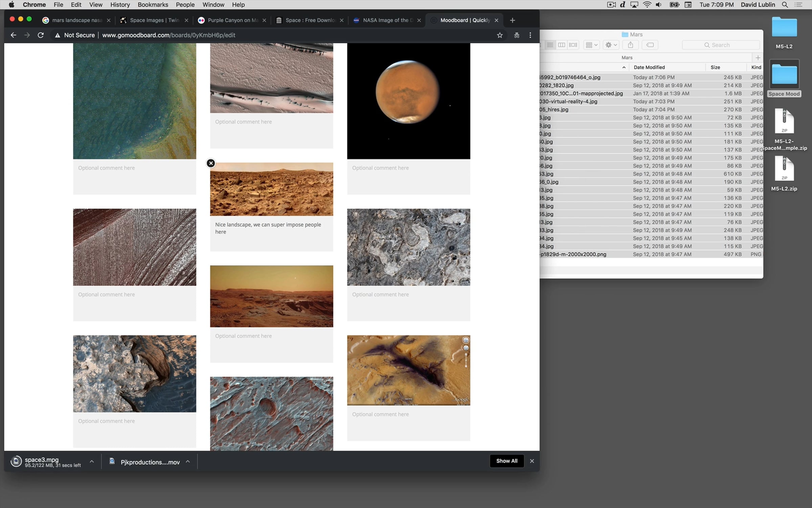812x508 pixels.
Task: Select column view in Finder Mars window
Action: tap(562, 45)
